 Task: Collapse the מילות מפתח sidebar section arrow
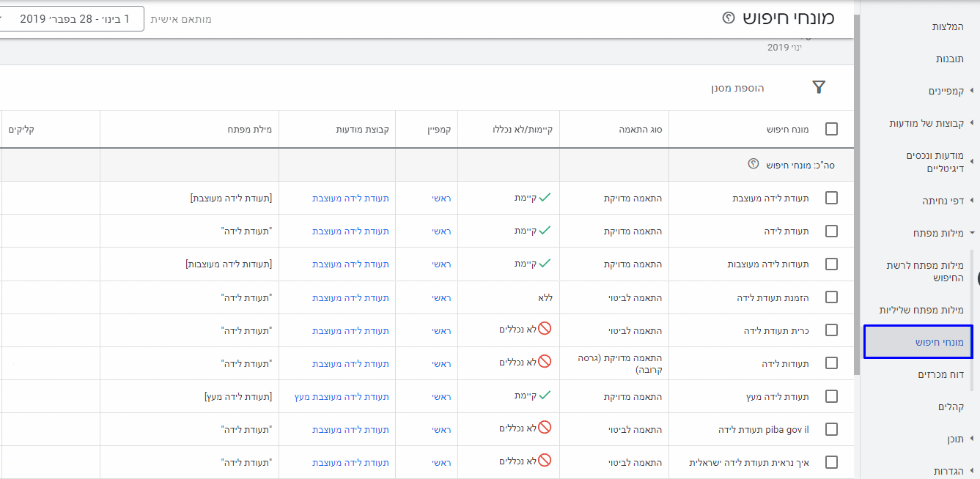click(972, 233)
